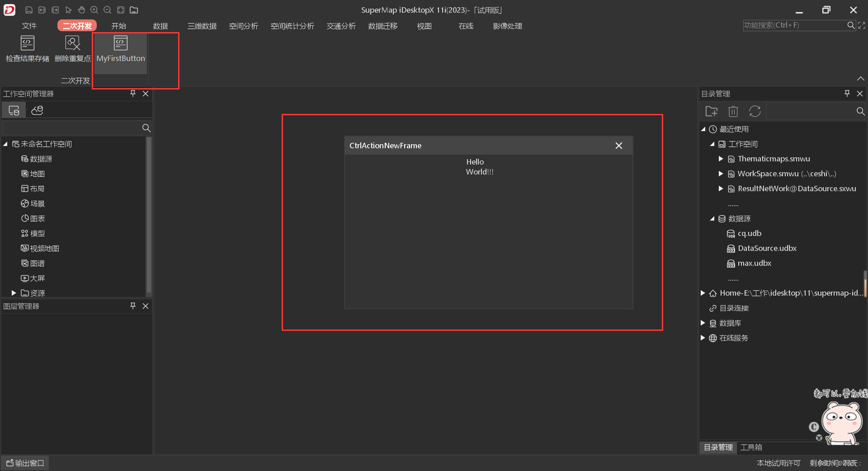This screenshot has width=868, height=471.
Task: Open the 文件 menu
Action: point(29,26)
